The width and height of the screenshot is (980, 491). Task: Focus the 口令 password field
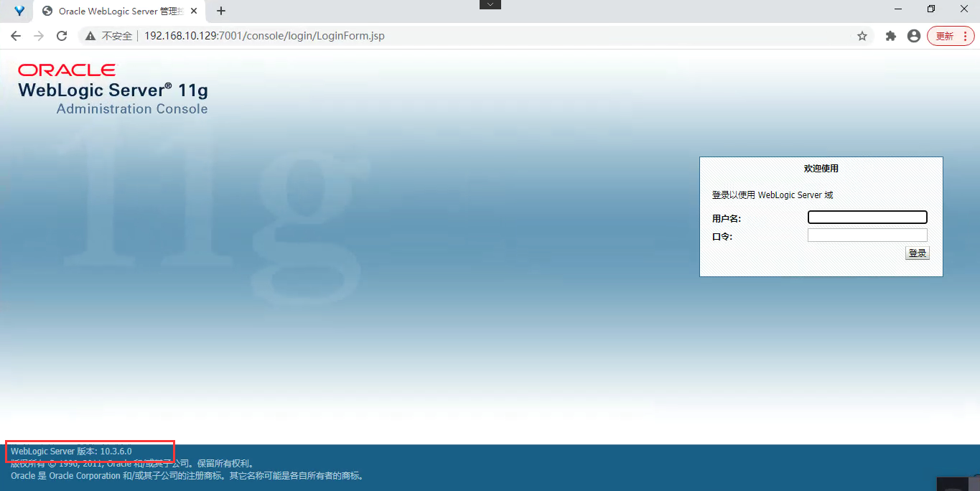coord(867,235)
